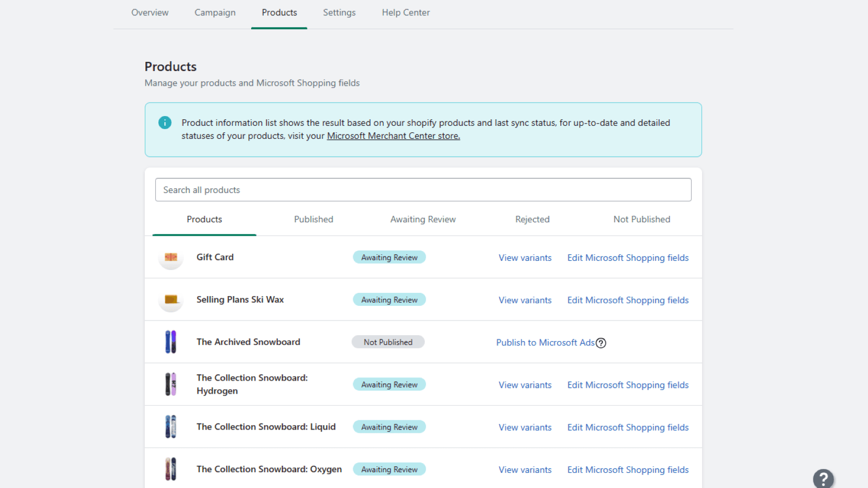Image resolution: width=868 pixels, height=488 pixels.
Task: Publish The Archived Snowboard to Microsoft Ads
Action: 545,342
